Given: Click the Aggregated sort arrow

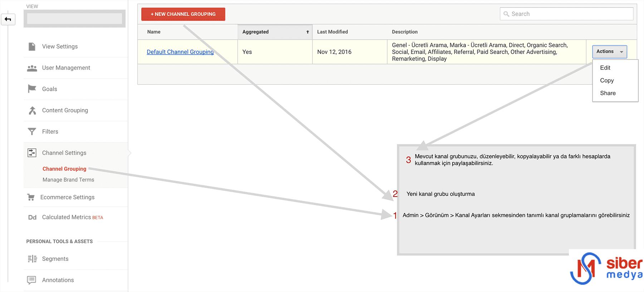Looking at the screenshot, I should click(x=307, y=32).
